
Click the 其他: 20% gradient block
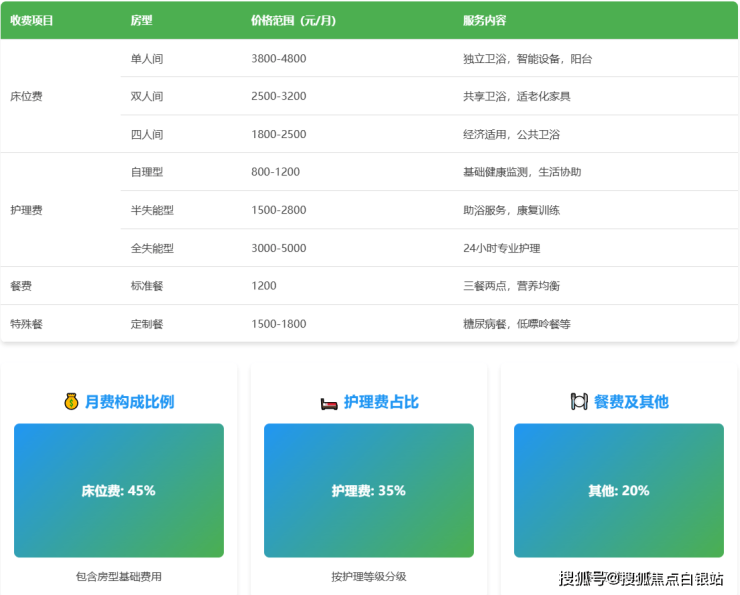click(x=619, y=490)
